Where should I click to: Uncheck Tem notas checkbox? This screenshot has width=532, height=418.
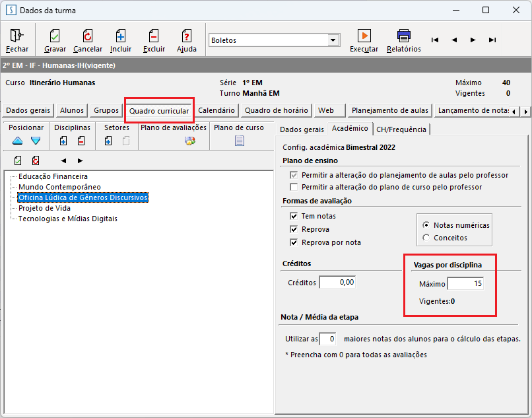pyautogui.click(x=294, y=216)
